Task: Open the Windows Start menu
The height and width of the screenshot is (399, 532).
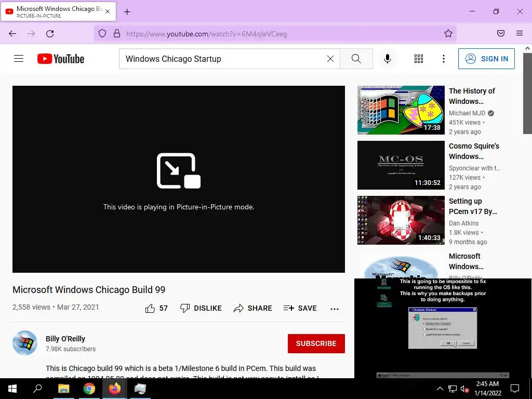Action: pos(12,389)
